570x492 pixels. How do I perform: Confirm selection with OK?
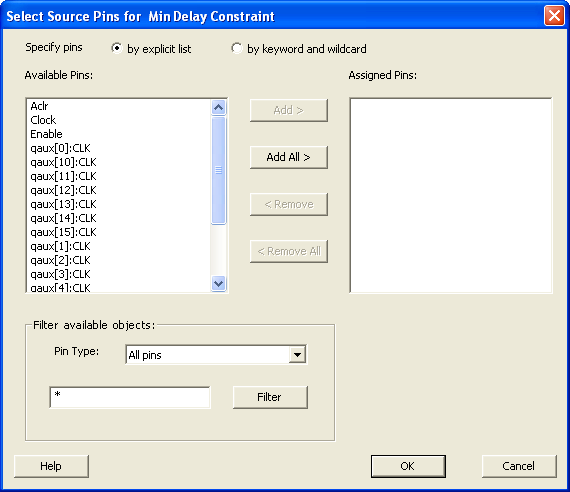[408, 466]
